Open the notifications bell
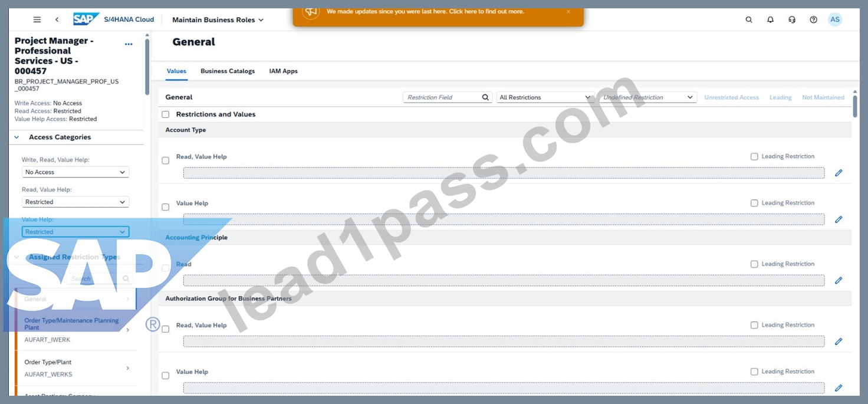 pyautogui.click(x=770, y=19)
